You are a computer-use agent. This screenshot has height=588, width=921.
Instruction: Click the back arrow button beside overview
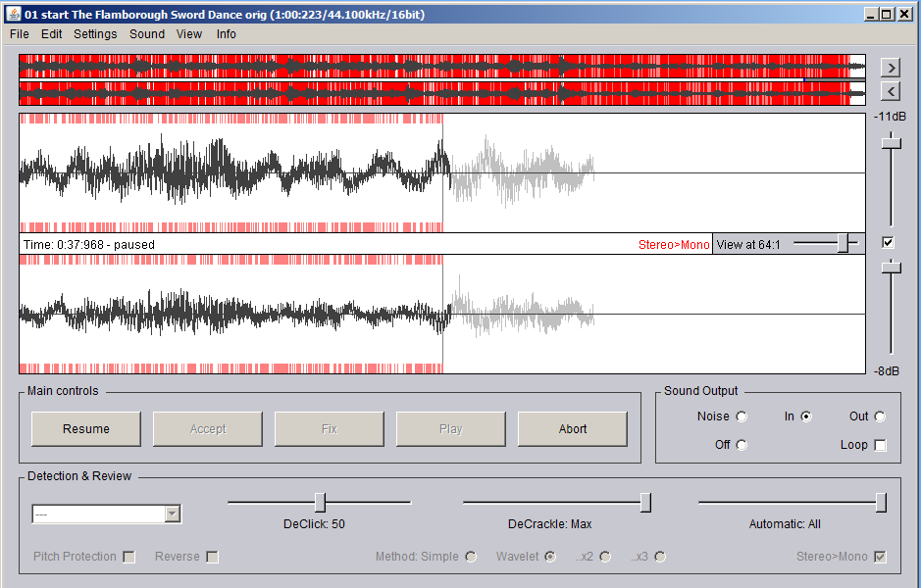[891, 91]
